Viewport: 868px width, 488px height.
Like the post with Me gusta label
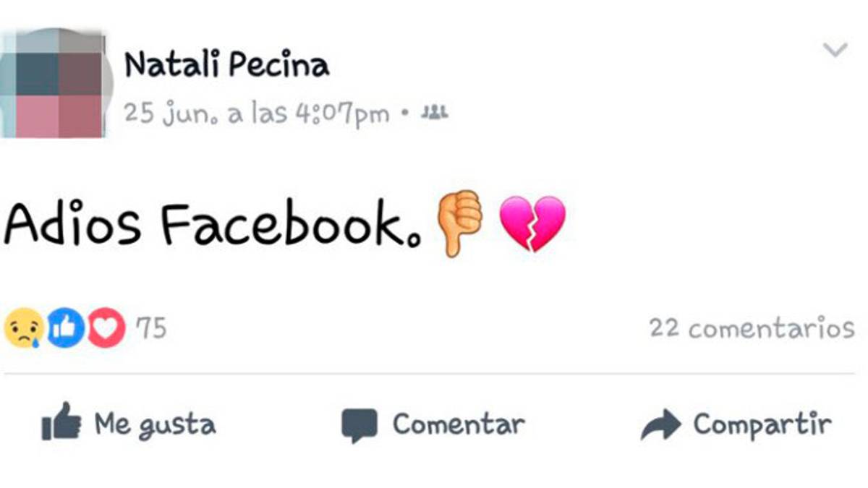click(x=155, y=424)
